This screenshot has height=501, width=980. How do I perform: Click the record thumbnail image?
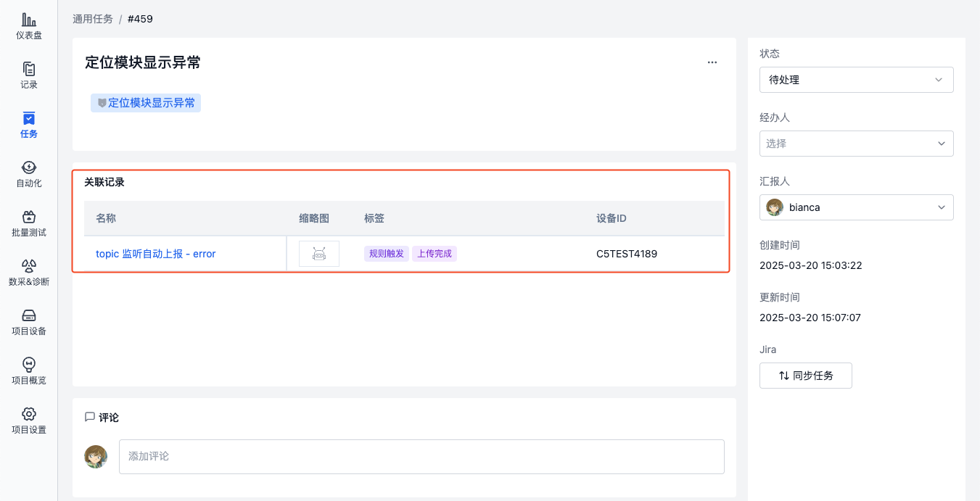318,254
